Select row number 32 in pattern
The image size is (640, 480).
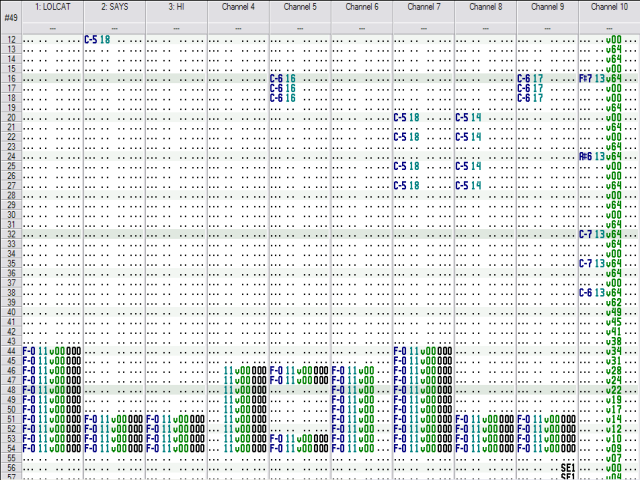pyautogui.click(x=11, y=234)
